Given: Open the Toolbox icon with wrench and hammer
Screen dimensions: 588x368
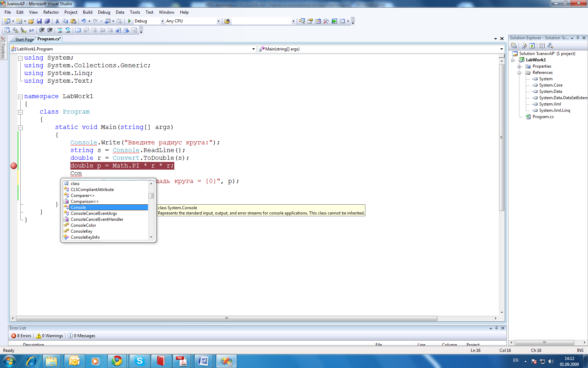Looking at the screenshot, I should 326,21.
